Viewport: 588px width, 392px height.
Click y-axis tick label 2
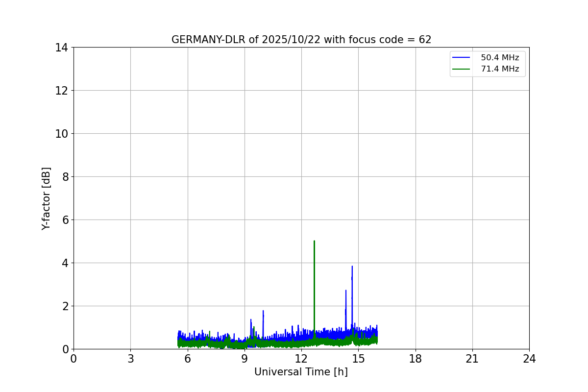(x=65, y=306)
